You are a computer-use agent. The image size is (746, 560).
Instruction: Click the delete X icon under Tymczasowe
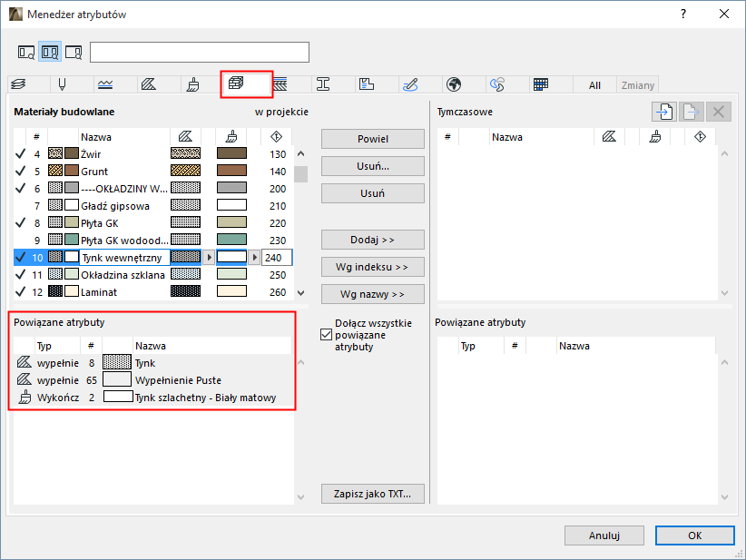[x=719, y=112]
